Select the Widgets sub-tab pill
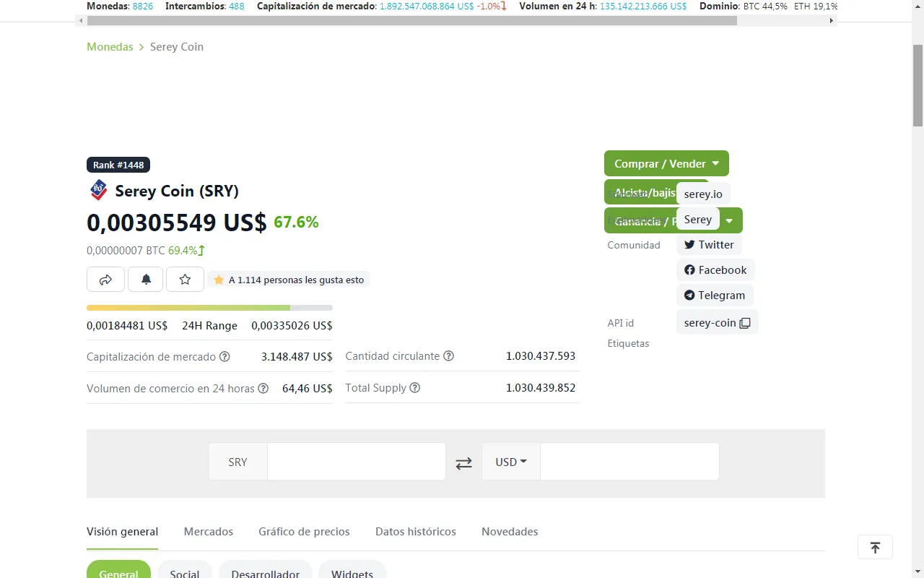The image size is (924, 578). point(352,570)
